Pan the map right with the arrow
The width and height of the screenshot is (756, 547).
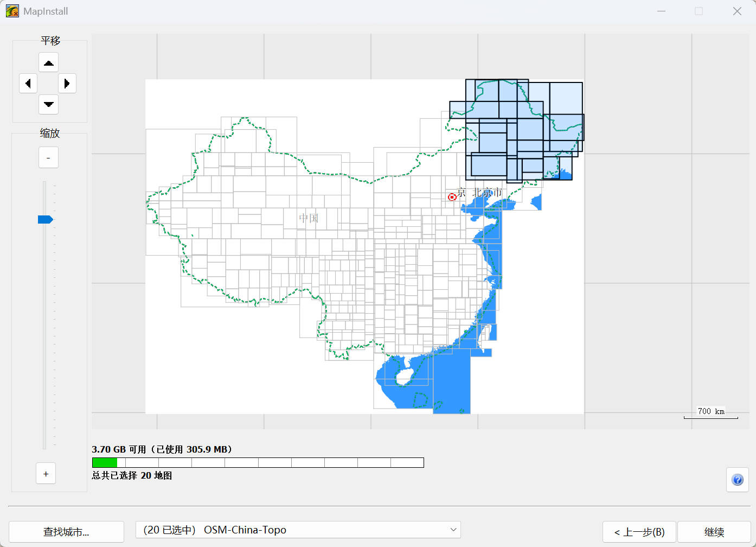(x=67, y=84)
